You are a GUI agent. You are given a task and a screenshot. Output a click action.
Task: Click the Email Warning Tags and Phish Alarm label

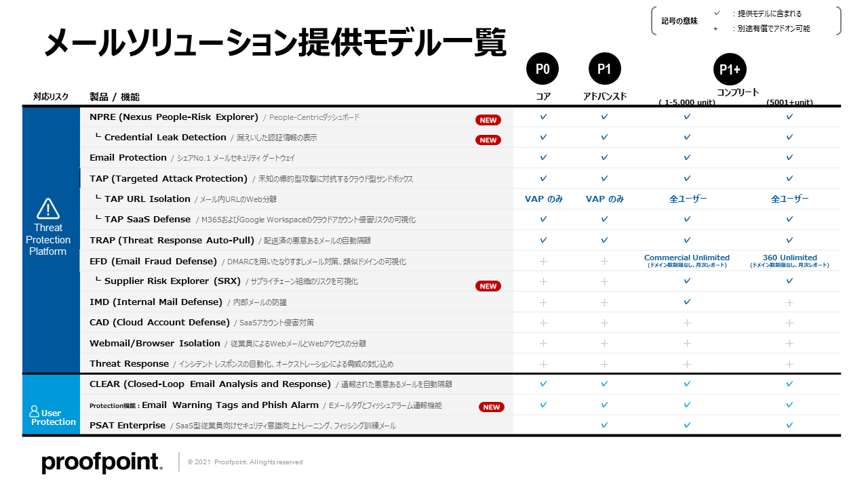[x=230, y=405]
